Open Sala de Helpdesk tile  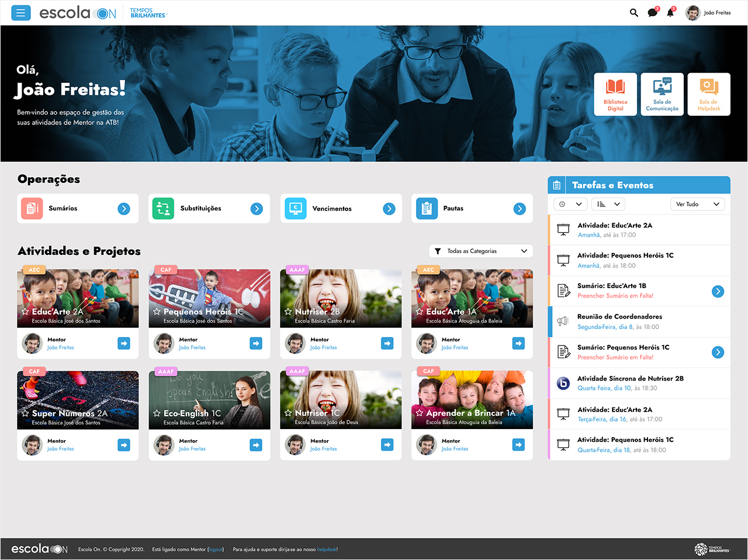point(709,94)
